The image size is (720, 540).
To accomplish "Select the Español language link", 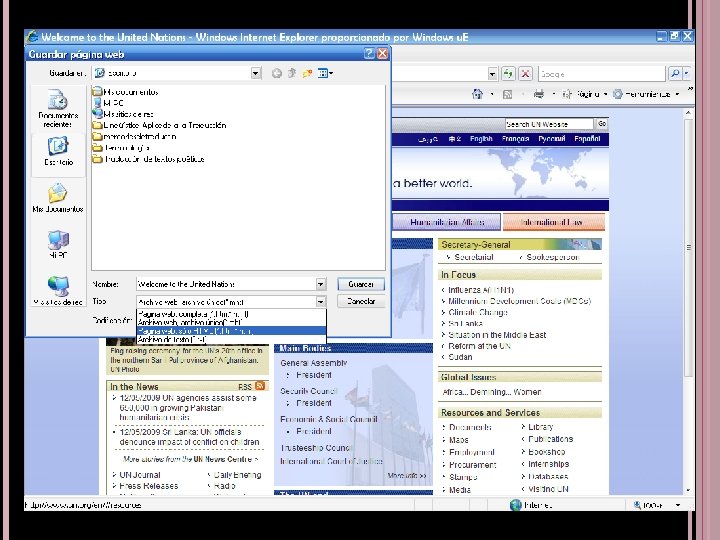I will pyautogui.click(x=587, y=139).
